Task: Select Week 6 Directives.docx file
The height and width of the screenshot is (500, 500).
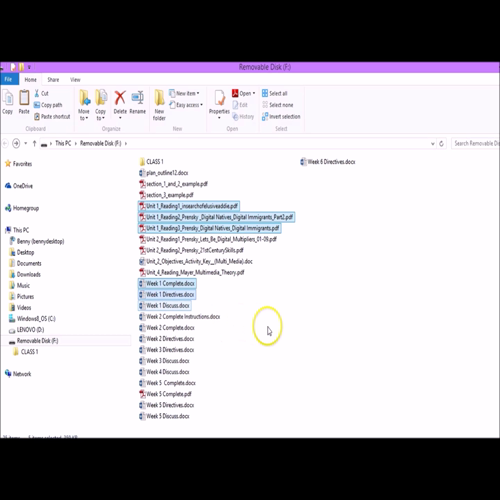Action: [x=328, y=162]
